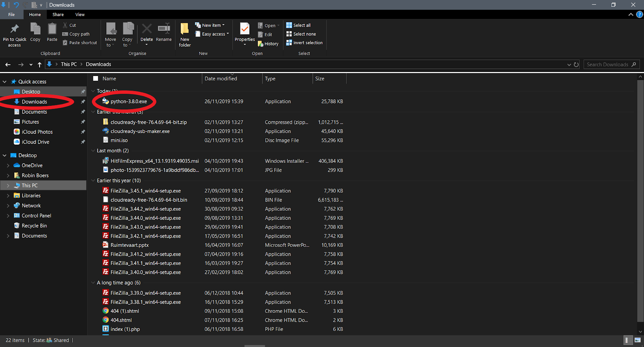The height and width of the screenshot is (347, 644).
Task: Click the Refresh icon beside the address bar
Action: point(576,64)
